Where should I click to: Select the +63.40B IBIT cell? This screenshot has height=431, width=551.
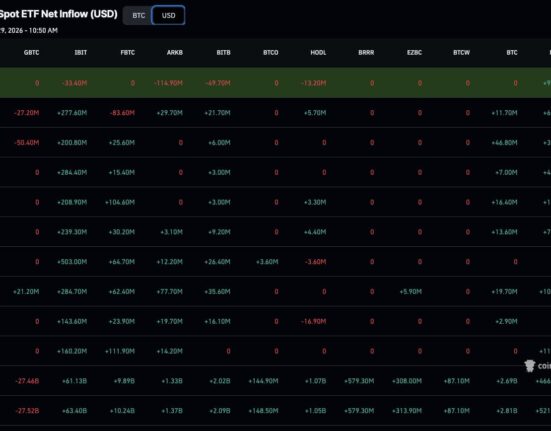coord(74,411)
